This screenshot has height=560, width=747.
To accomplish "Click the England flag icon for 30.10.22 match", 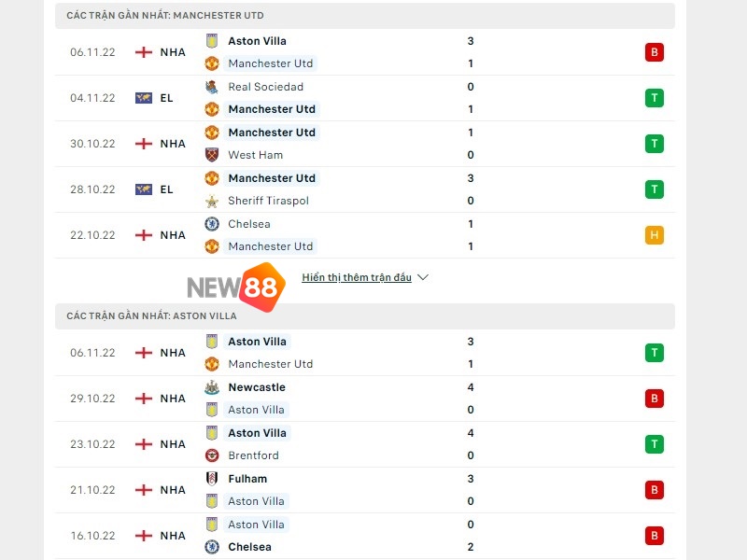I will 143,144.
